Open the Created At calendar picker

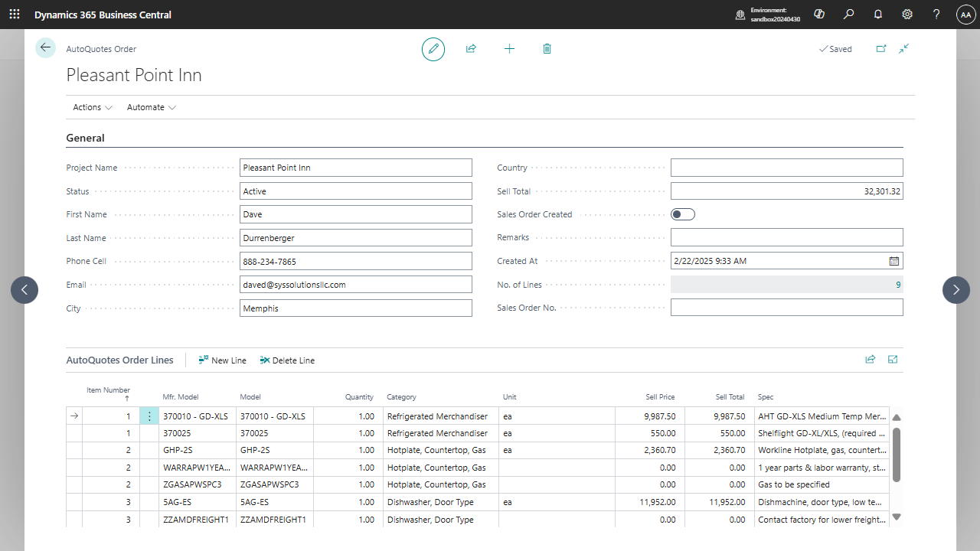click(x=893, y=261)
